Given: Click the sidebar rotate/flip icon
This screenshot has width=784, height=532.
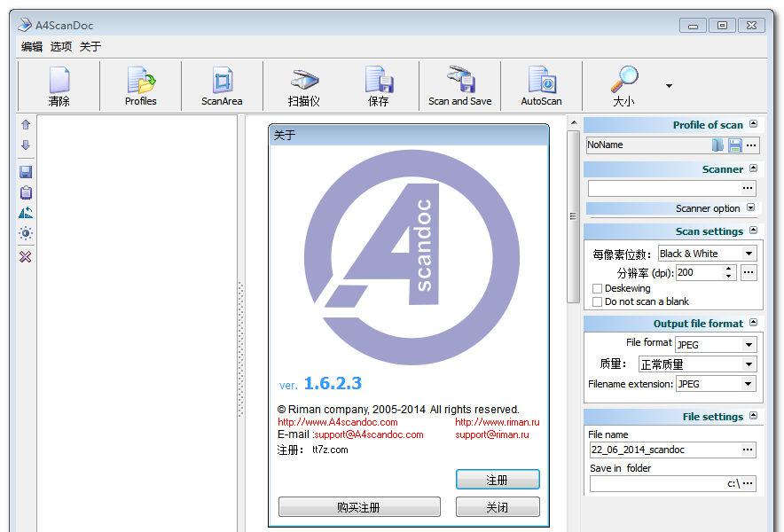Looking at the screenshot, I should pyautogui.click(x=26, y=213).
